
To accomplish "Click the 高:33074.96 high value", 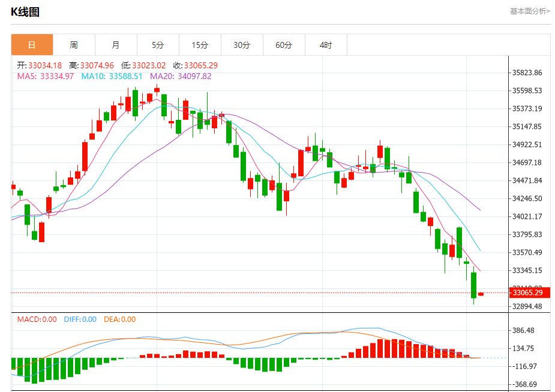I will 92,65.
